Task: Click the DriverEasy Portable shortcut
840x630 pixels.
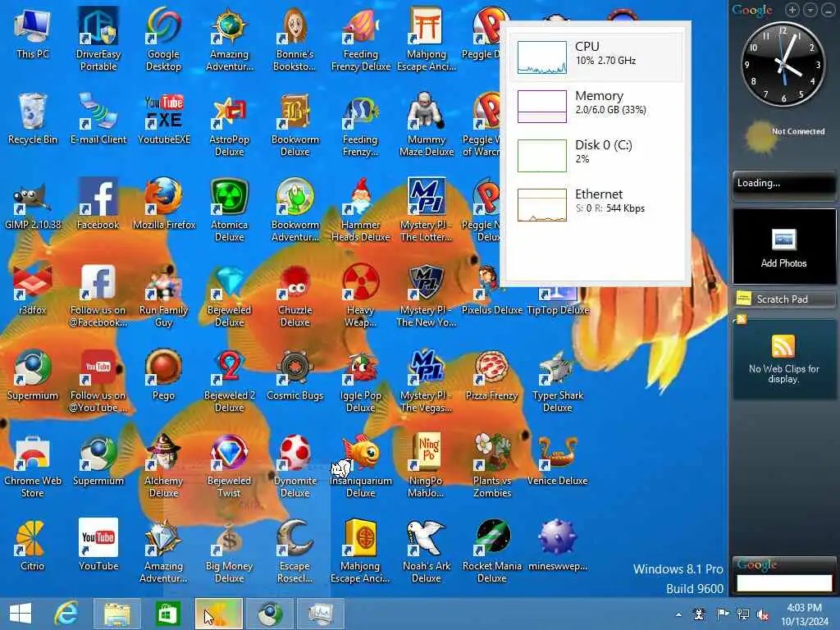Action: (98, 39)
